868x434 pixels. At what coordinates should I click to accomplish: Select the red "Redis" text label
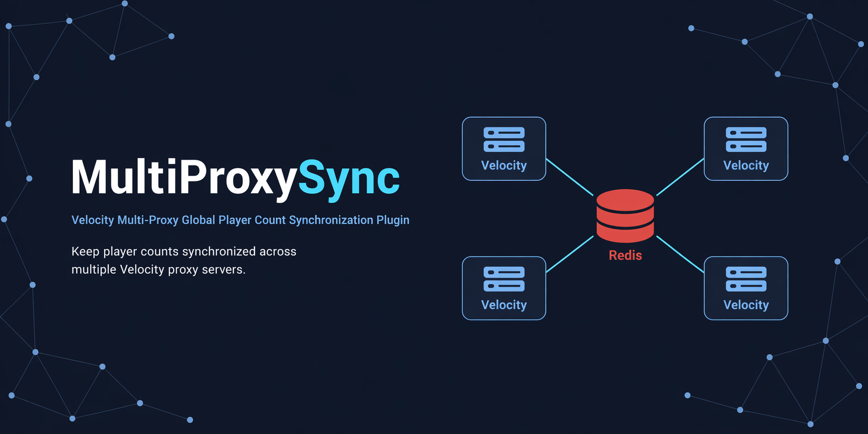tap(625, 255)
